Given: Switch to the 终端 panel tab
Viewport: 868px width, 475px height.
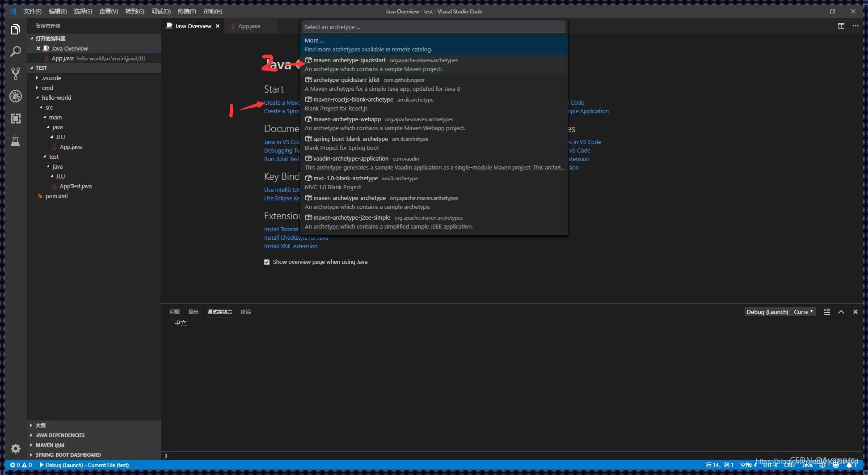Looking at the screenshot, I should 245,312.
